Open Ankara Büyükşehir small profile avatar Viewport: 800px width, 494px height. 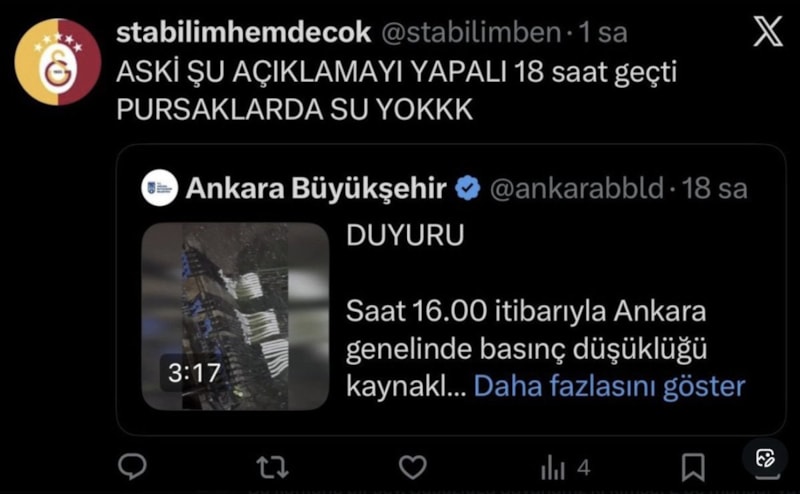click(160, 188)
